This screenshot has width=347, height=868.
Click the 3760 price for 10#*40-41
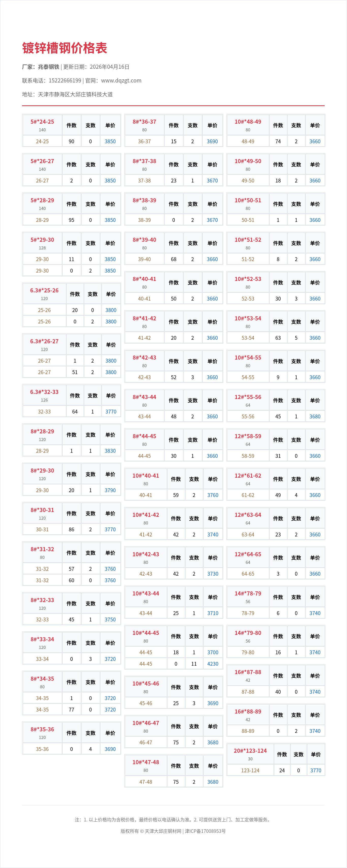pyautogui.click(x=213, y=495)
